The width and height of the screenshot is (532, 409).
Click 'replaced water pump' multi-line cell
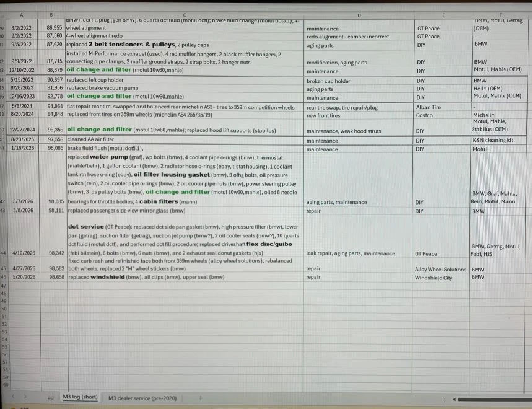(185, 179)
